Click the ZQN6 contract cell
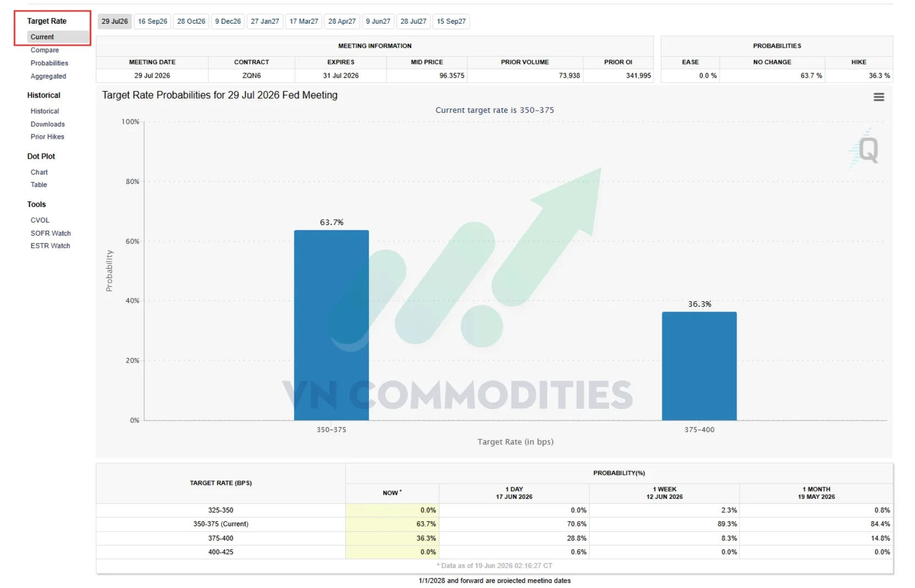Viewport: 915px width, 588px height. coord(252,75)
